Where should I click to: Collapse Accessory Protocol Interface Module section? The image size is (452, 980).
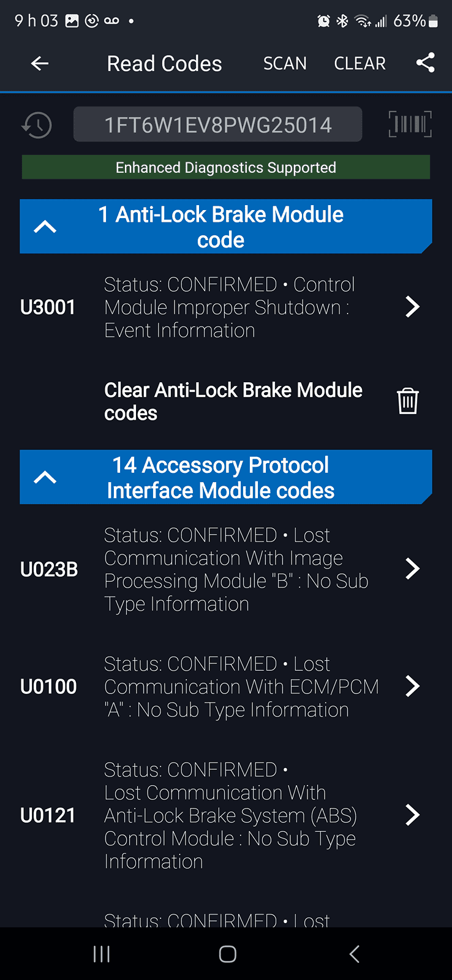click(x=45, y=477)
